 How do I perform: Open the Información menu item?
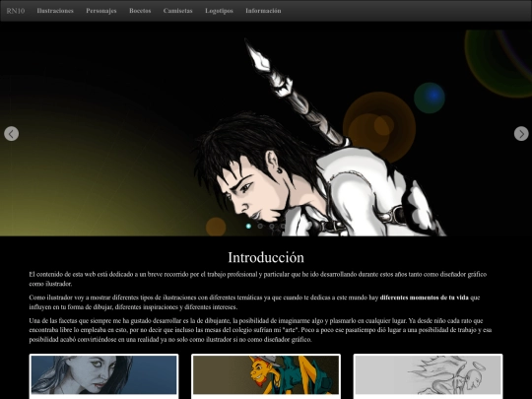click(x=263, y=11)
